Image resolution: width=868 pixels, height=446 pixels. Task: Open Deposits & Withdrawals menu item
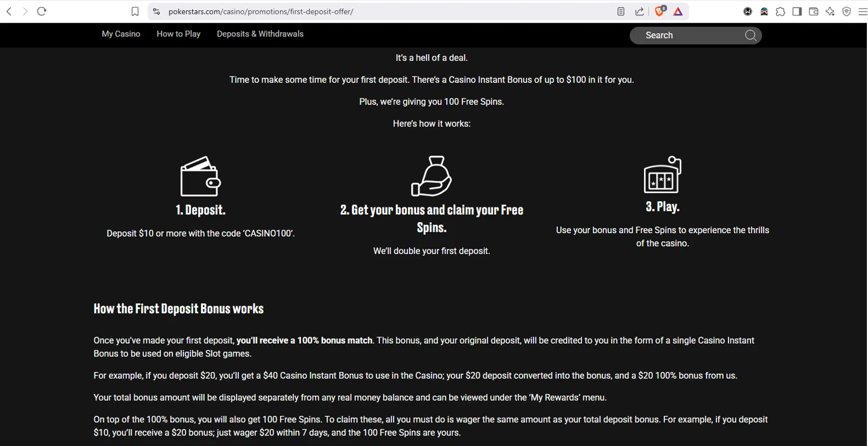(x=260, y=34)
